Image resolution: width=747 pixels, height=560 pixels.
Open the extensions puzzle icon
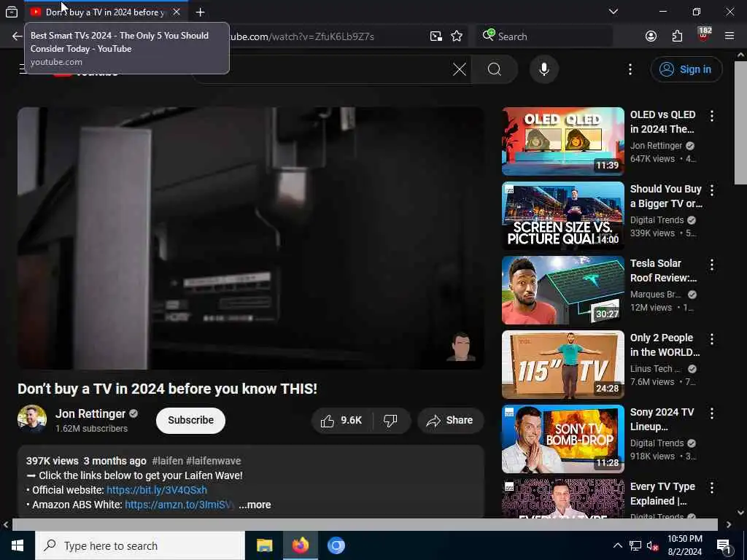tap(677, 36)
